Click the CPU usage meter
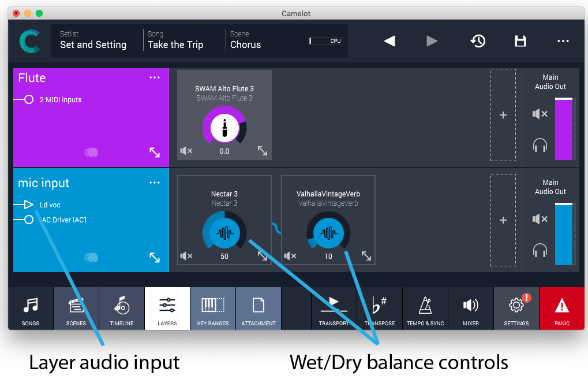This screenshot has height=379, width=588. pyautogui.click(x=325, y=40)
